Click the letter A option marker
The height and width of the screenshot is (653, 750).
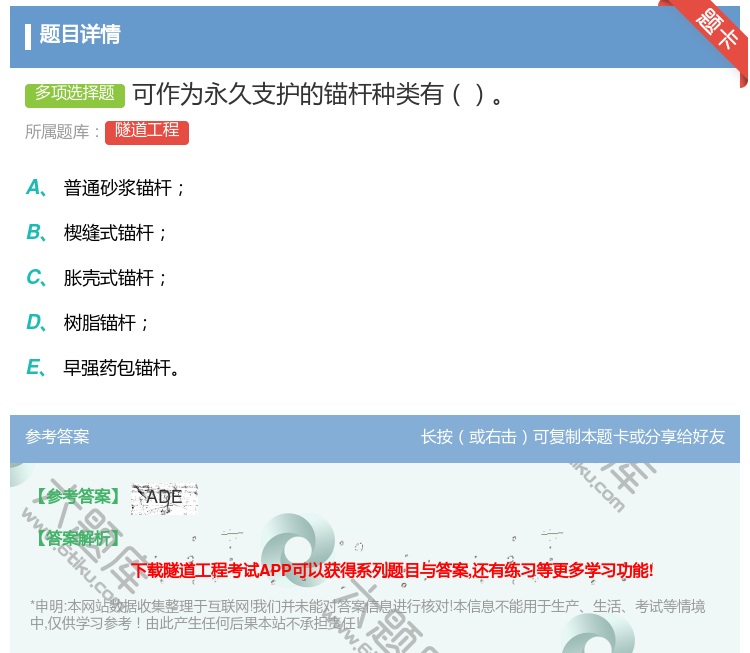[x=36, y=188]
